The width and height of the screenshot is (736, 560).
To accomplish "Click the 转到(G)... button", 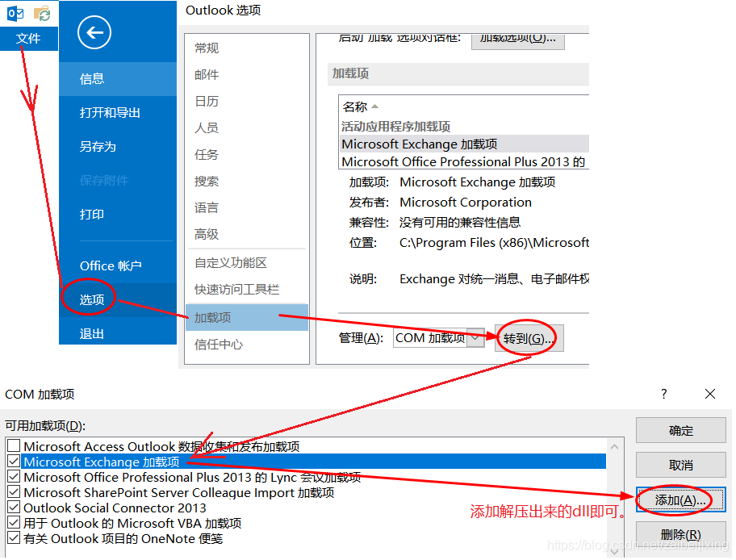I will [x=529, y=338].
